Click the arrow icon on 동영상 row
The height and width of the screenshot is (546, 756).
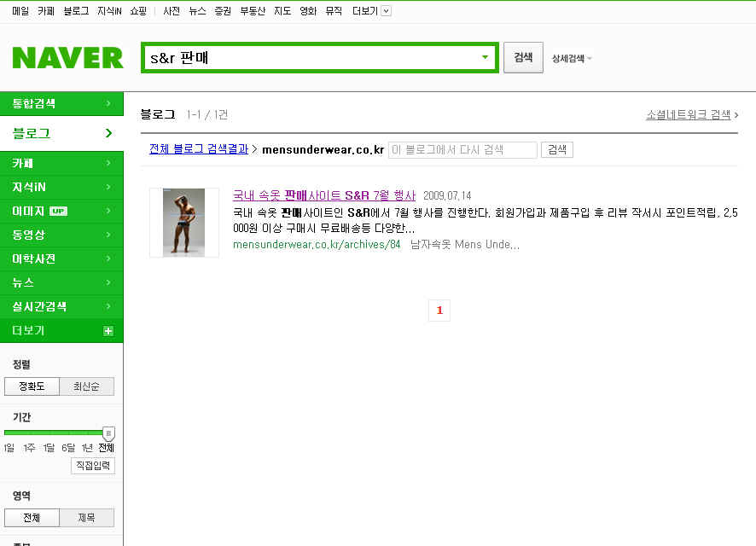click(108, 235)
